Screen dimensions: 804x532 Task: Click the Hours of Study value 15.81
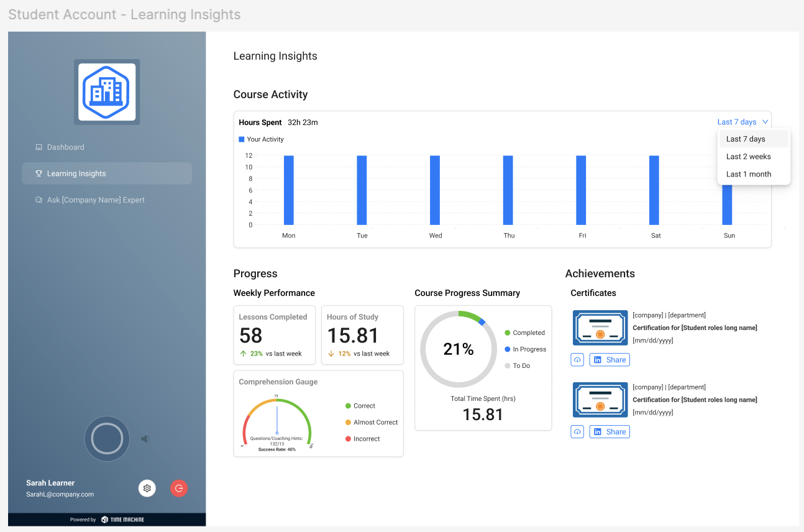[353, 336]
